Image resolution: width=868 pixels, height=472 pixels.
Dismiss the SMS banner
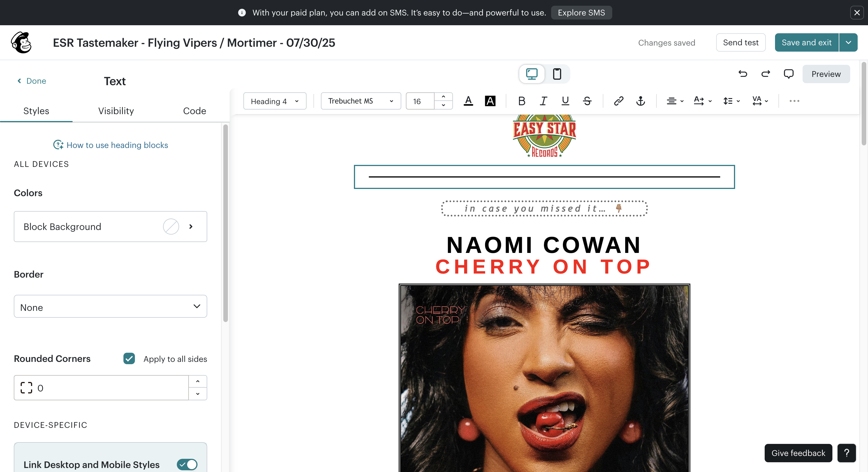point(857,12)
